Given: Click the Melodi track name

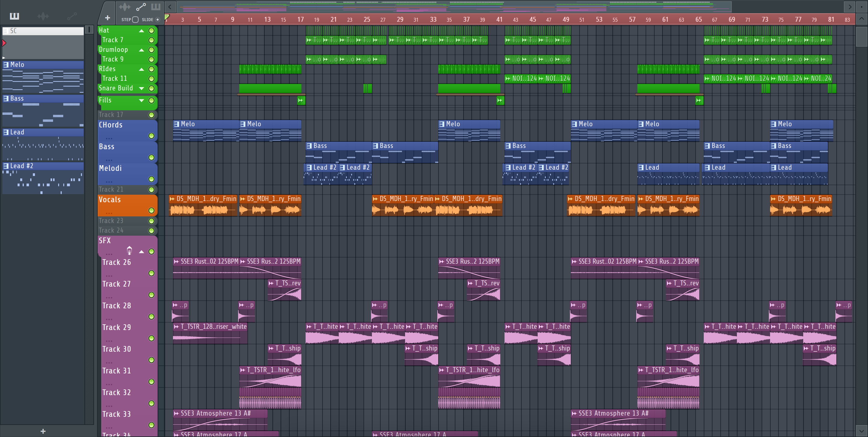Looking at the screenshot, I should [110, 168].
